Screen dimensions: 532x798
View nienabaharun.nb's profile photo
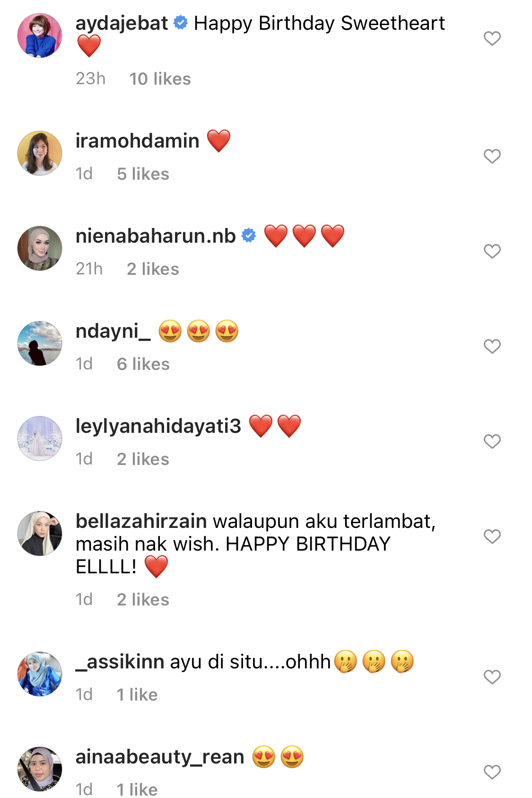point(40,248)
